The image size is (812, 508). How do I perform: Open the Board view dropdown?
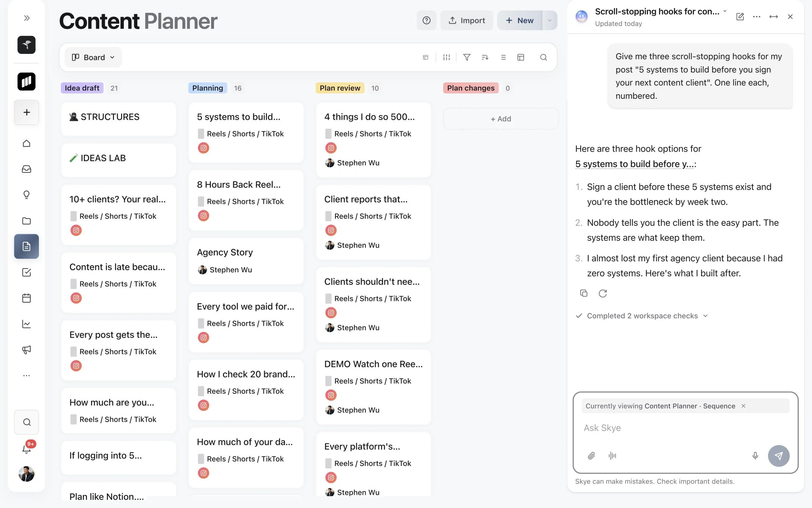[x=93, y=57]
